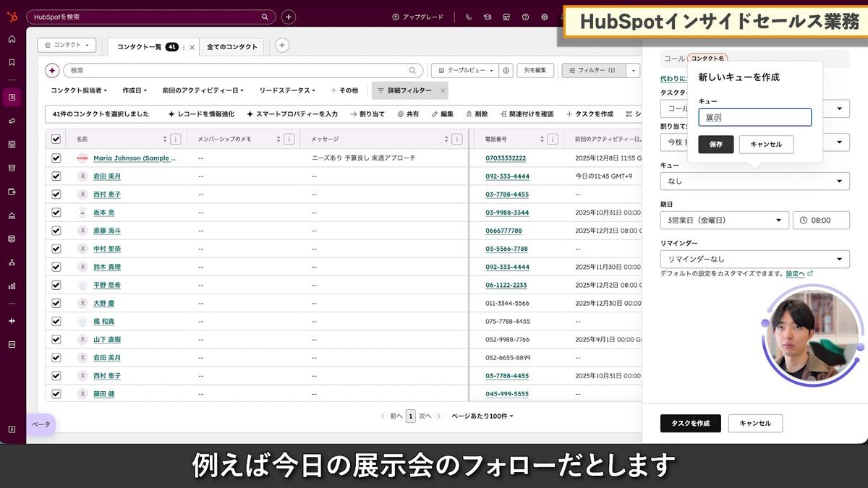
Task: Select the コンタクト一覧 tab
Action: [x=140, y=46]
